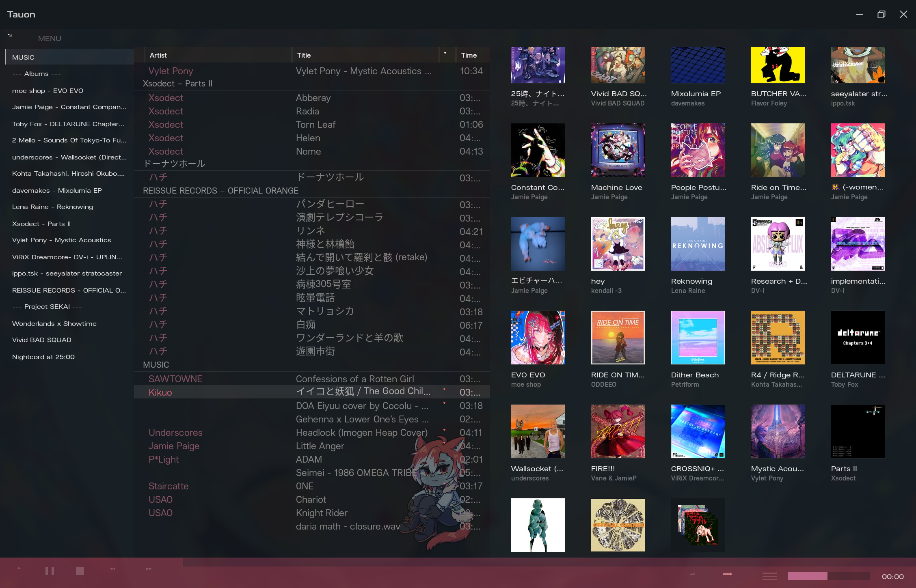Image resolution: width=916 pixels, height=588 pixels.
Task: Select the track 'Abberay' by Xsodect
Action: (x=312, y=98)
